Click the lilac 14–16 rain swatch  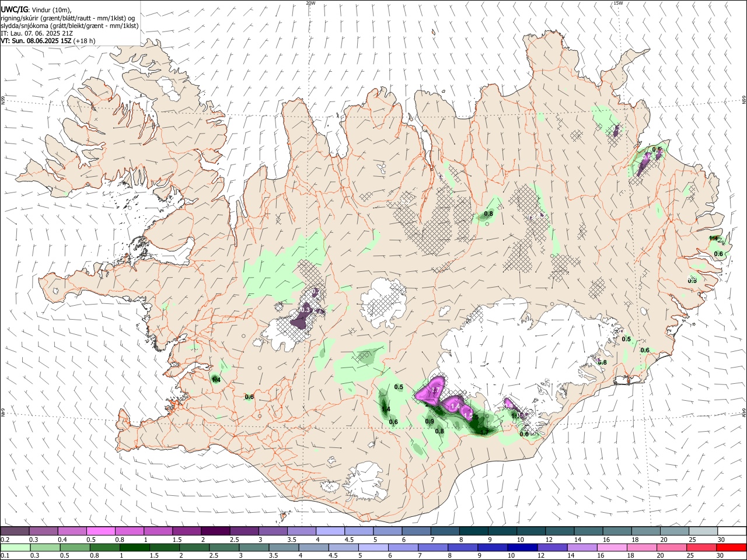[x=582, y=547]
